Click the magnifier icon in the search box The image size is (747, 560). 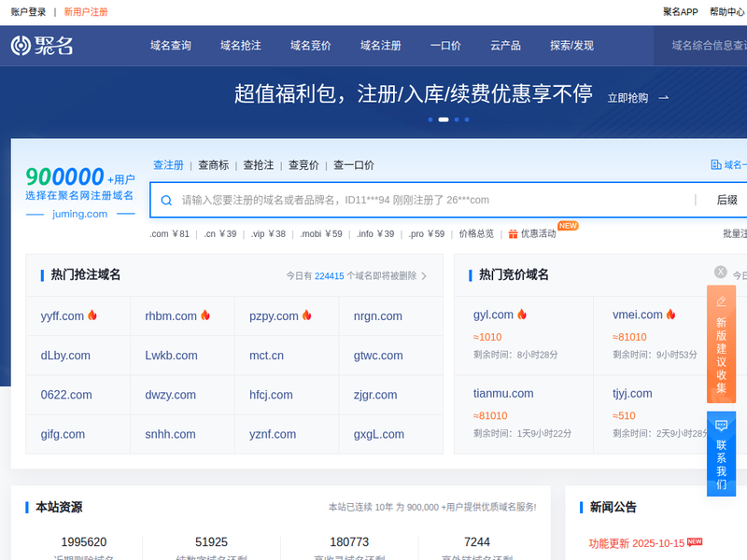point(166,200)
